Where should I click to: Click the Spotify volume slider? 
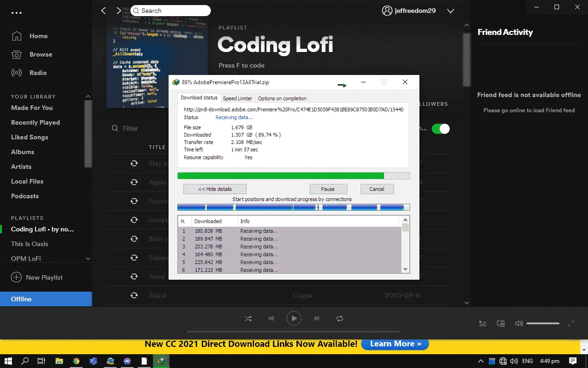pos(543,323)
